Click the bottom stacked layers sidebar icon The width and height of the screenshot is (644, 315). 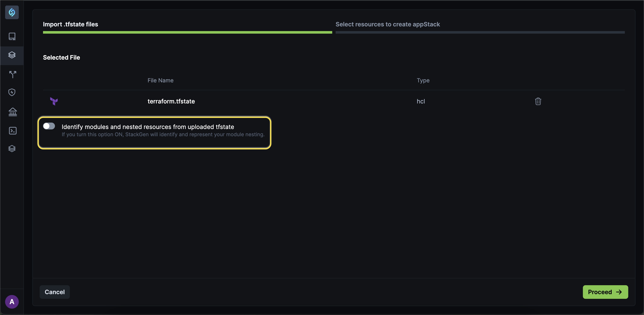click(12, 149)
